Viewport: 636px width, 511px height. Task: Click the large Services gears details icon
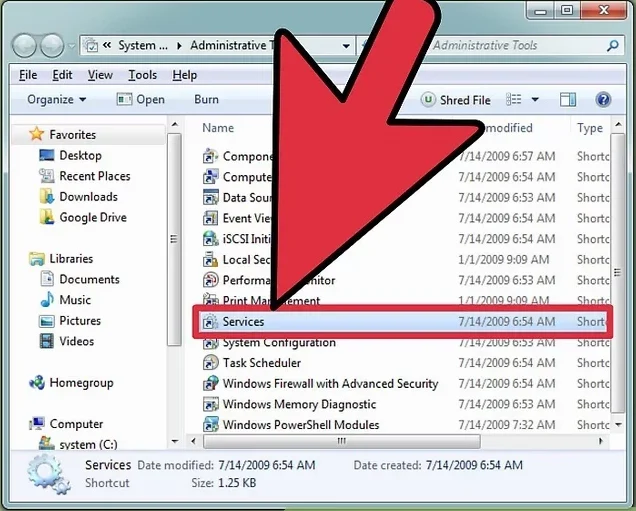[48, 474]
